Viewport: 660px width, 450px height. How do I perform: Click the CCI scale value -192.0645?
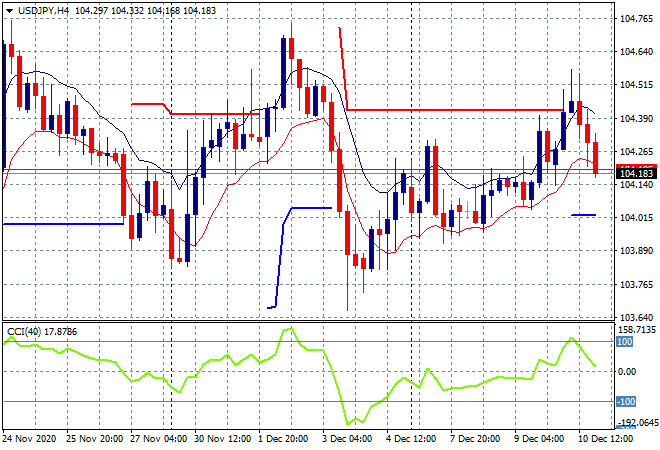pyautogui.click(x=637, y=422)
